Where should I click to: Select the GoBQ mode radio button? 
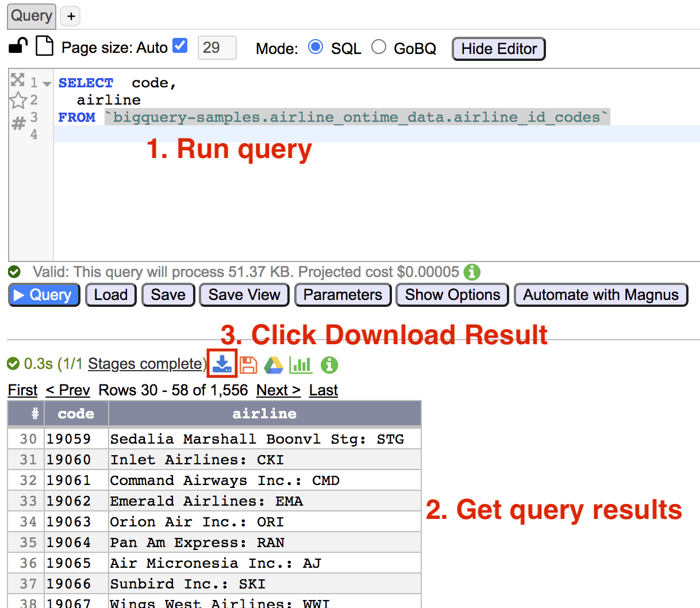pos(379,47)
